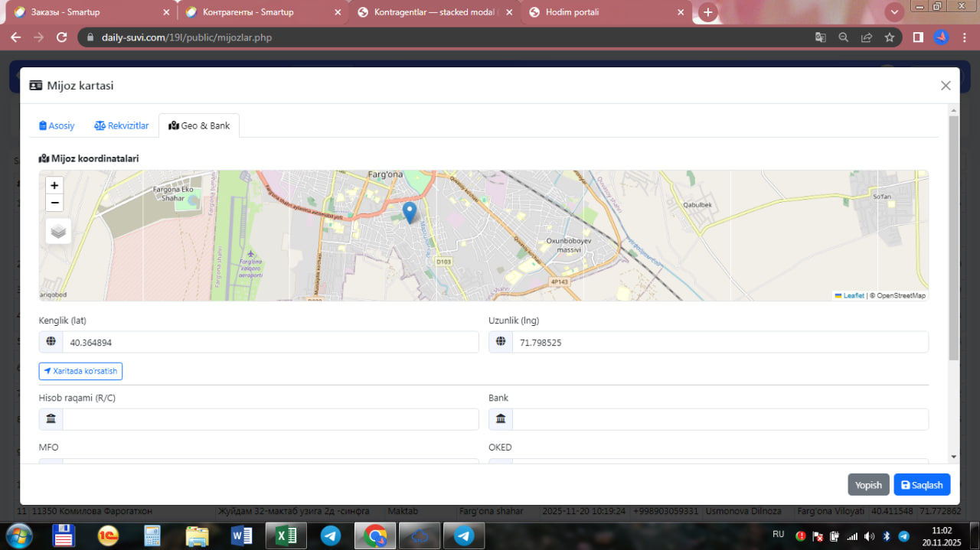Click the Kenglik (lat) input field

tap(269, 343)
